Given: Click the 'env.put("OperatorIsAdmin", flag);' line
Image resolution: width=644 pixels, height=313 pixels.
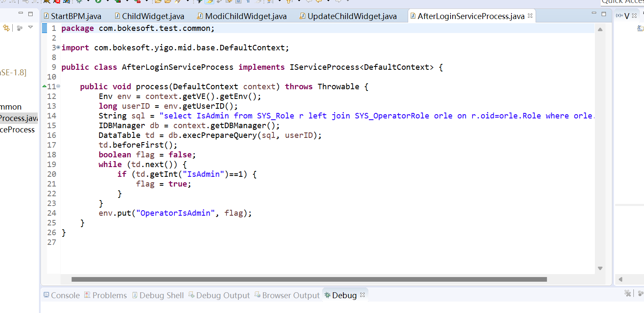Looking at the screenshot, I should click(x=175, y=213).
